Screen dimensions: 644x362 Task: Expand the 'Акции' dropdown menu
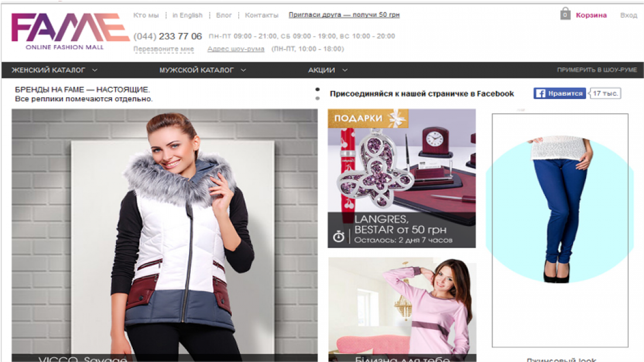[328, 70]
